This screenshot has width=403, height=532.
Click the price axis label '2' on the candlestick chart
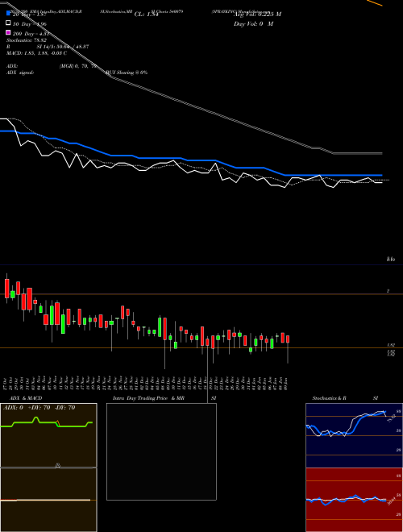[388, 291]
